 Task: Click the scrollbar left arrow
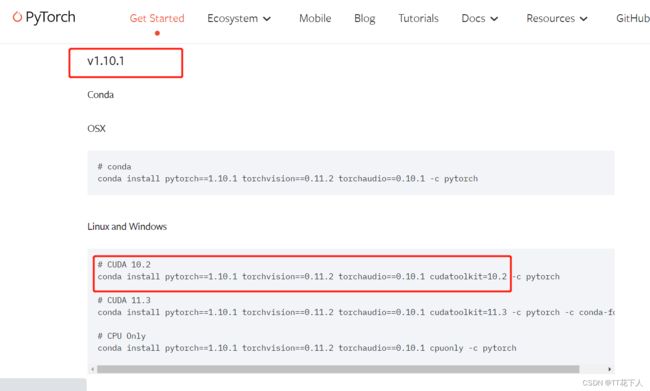92,369
